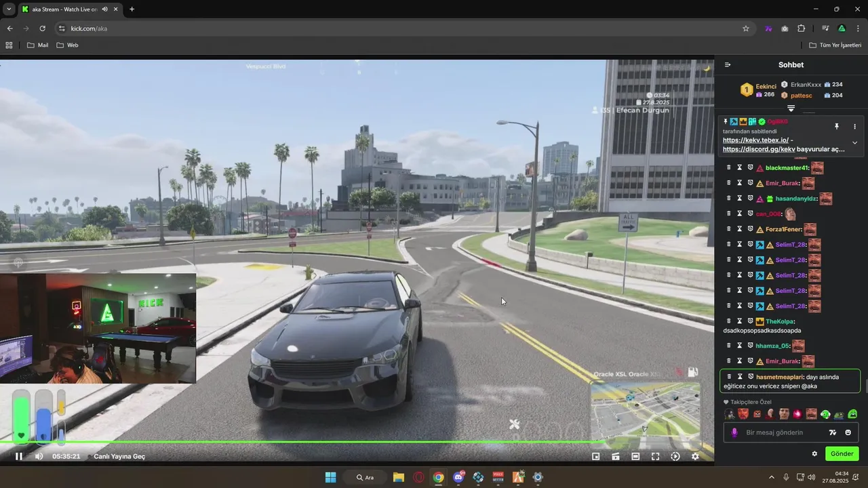
Task: Pause the stream playback
Action: pos(19,456)
